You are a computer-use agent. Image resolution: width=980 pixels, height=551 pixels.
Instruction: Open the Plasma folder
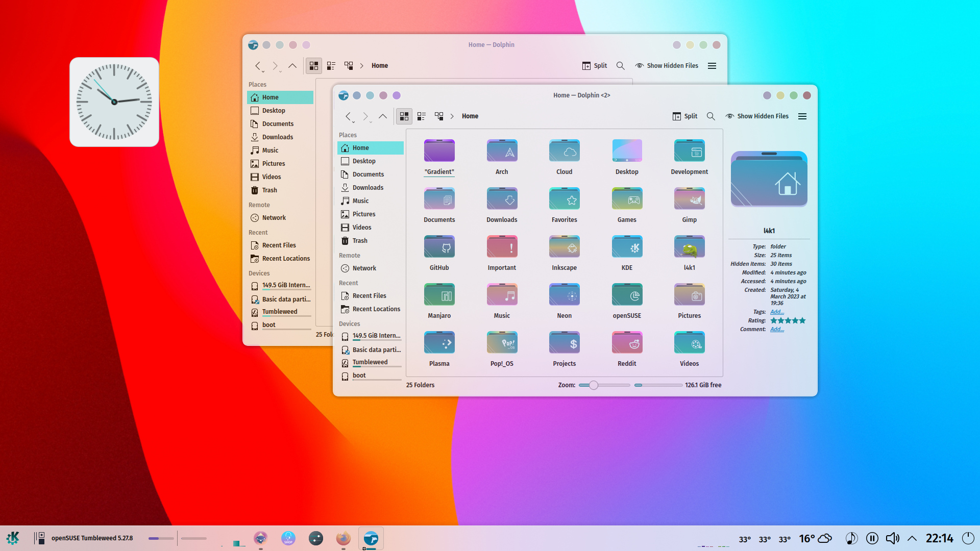439,349
